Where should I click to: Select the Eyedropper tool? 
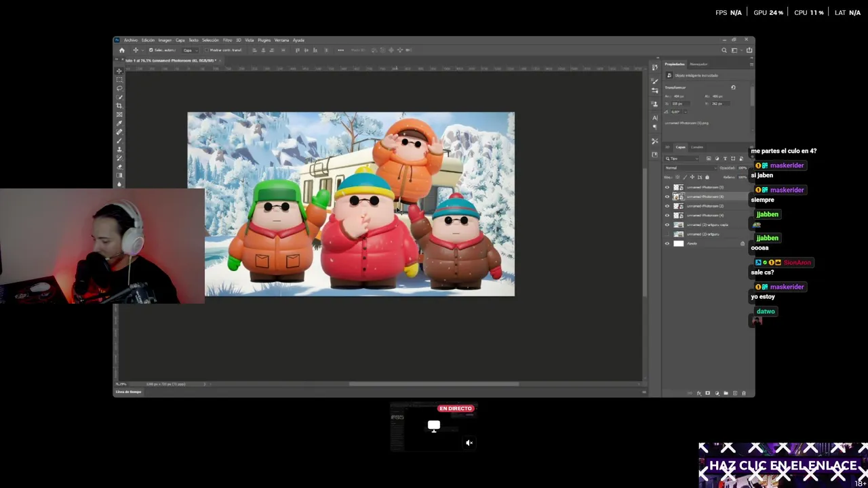(x=119, y=123)
